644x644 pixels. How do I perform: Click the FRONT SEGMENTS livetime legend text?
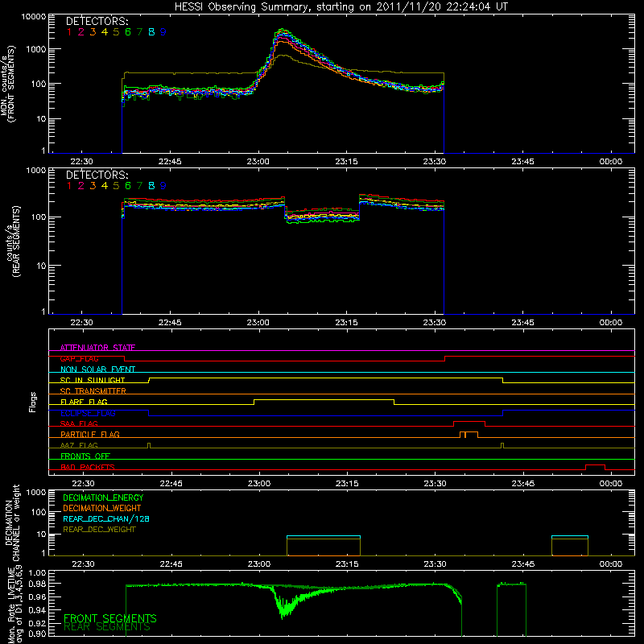110,618
